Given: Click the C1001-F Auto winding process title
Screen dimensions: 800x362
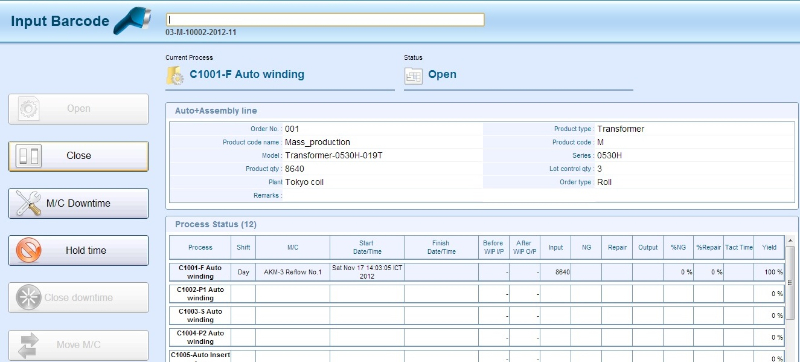Looking at the screenshot, I should tap(247, 74).
